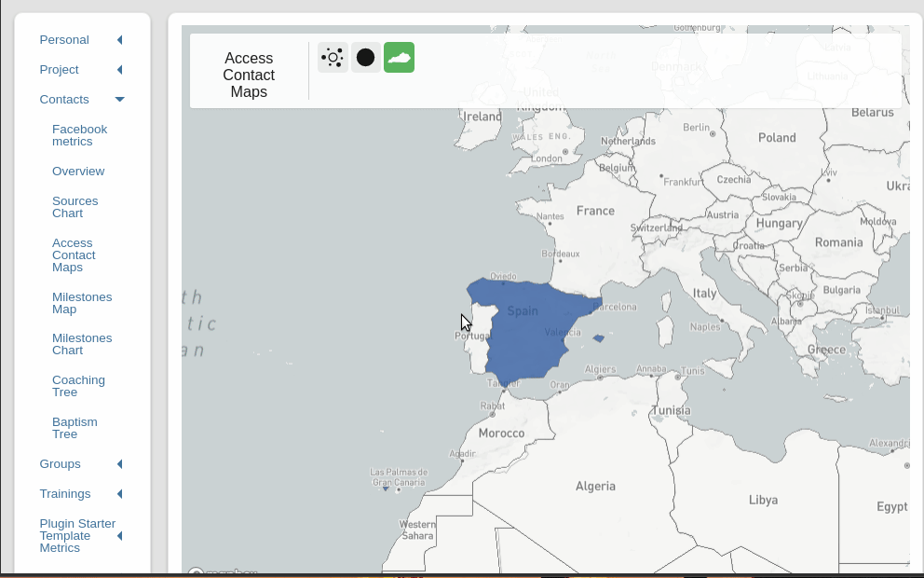Click the Austria label on the map
Viewport: 924px width, 578px height.
(x=723, y=214)
